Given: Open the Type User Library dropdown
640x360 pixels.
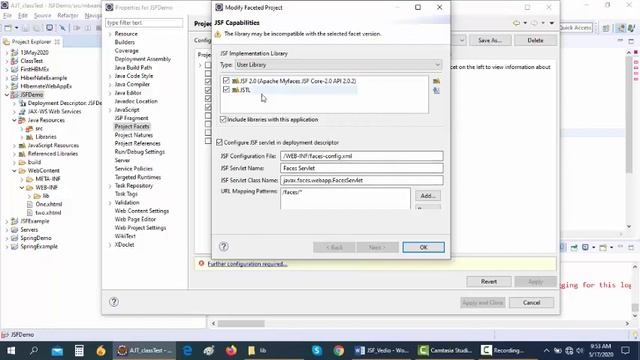Looking at the screenshot, I should [338, 64].
